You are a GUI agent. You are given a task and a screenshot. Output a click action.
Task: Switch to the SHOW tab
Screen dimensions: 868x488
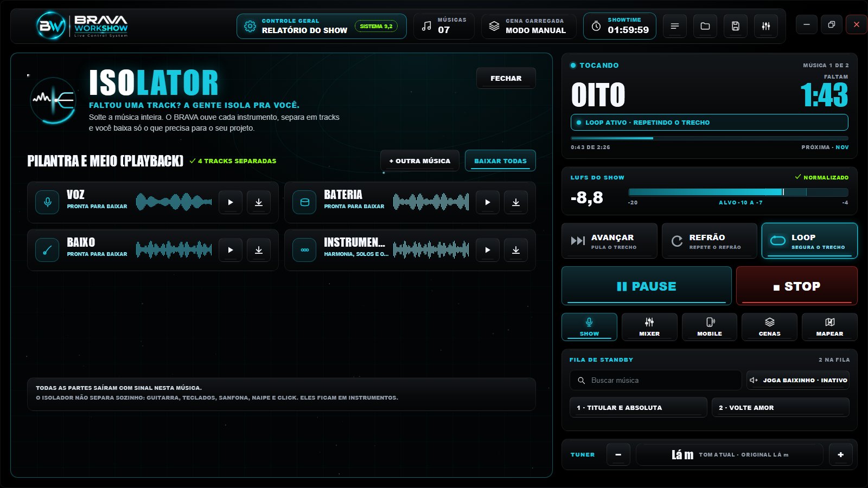coord(589,327)
